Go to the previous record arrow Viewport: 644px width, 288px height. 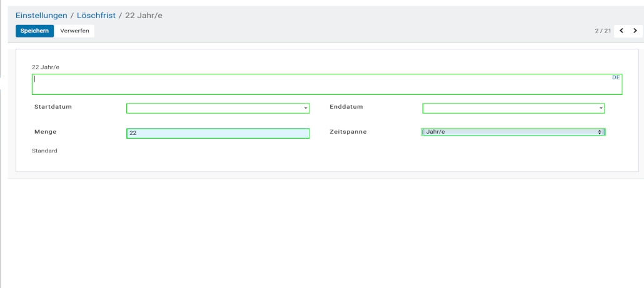621,31
